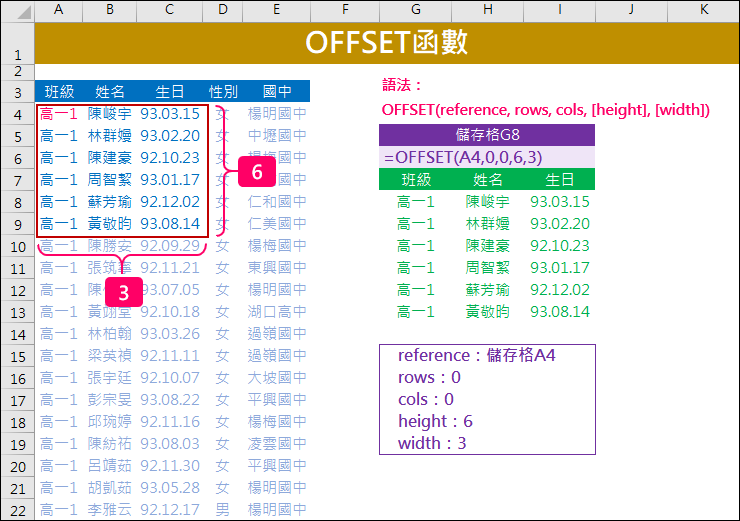Select name 蘇芳瑜 in column B
The width and height of the screenshot is (740, 521).
point(109,202)
